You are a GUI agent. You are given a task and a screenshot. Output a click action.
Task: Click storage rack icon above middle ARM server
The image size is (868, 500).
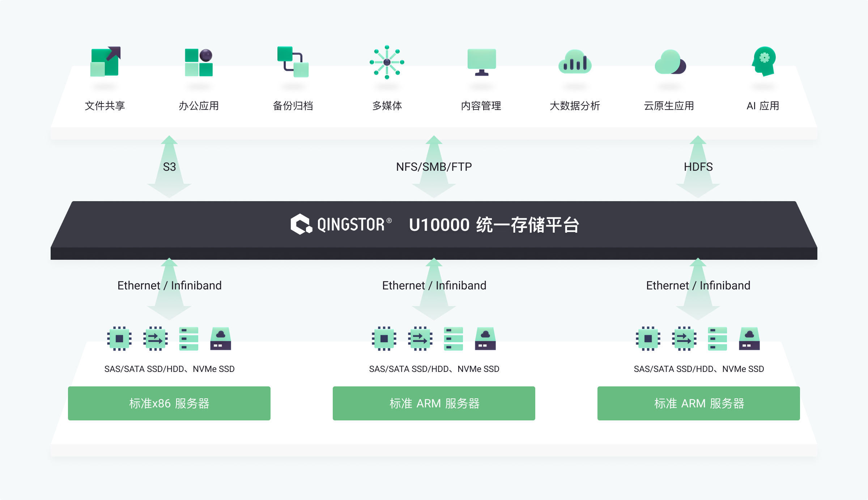[x=454, y=339]
